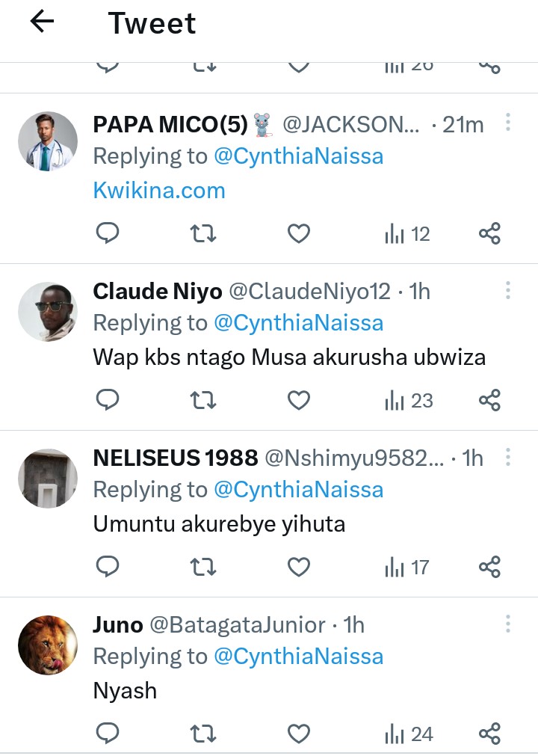Tap the back arrow beside Tweet
538x756 pixels.
coord(42,22)
